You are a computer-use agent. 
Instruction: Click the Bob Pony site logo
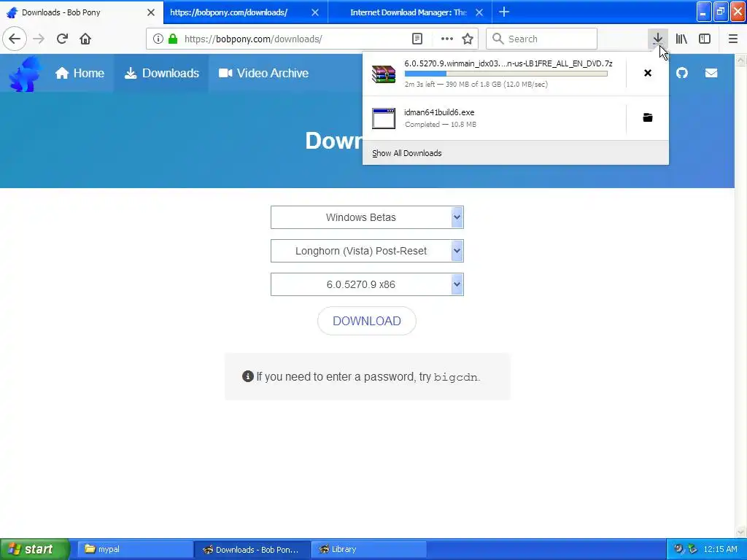tap(24, 74)
